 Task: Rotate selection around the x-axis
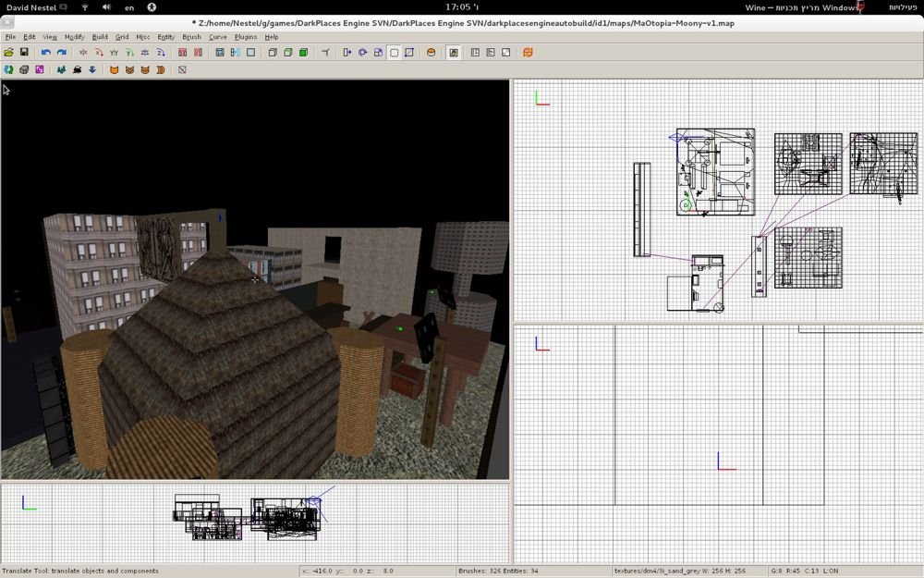coord(99,53)
